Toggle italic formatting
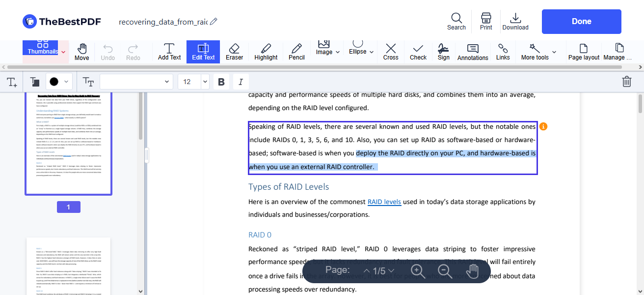Image resolution: width=644 pixels, height=295 pixels. pyautogui.click(x=241, y=81)
